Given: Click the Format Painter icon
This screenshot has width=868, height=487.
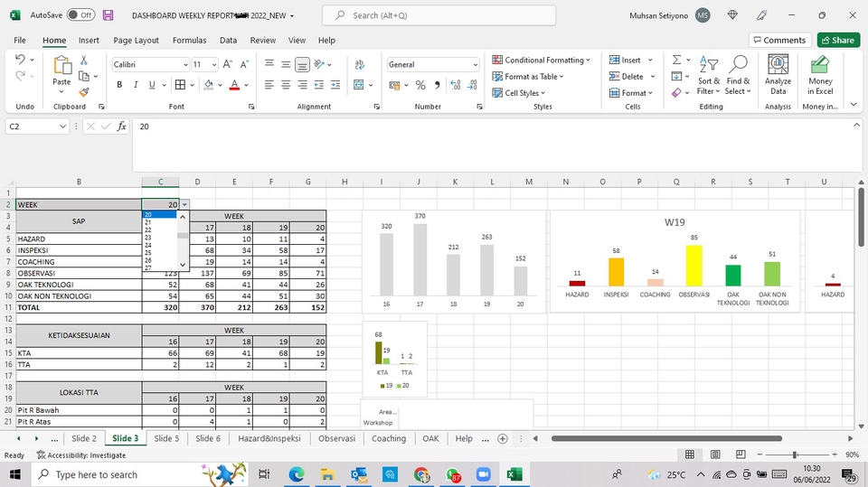Looking at the screenshot, I should pyautogui.click(x=84, y=91).
